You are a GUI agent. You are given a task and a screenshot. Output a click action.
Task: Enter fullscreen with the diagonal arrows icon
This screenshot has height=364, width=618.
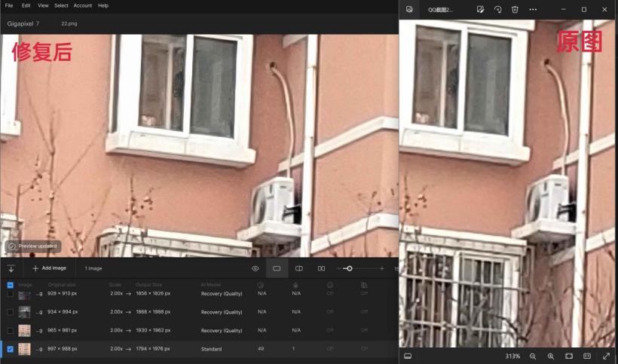[606, 356]
